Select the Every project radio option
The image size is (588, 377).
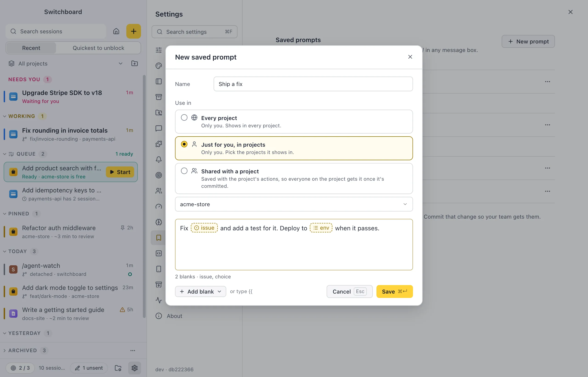184,118
